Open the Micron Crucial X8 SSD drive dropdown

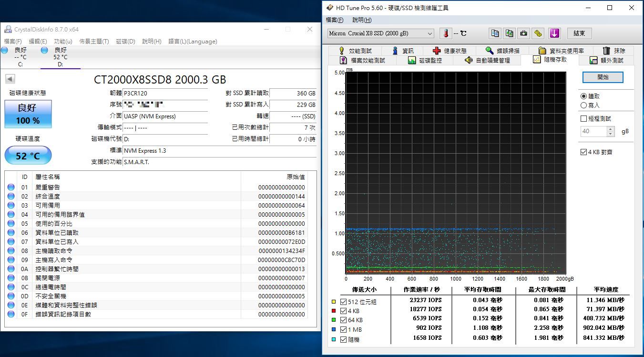coord(381,33)
